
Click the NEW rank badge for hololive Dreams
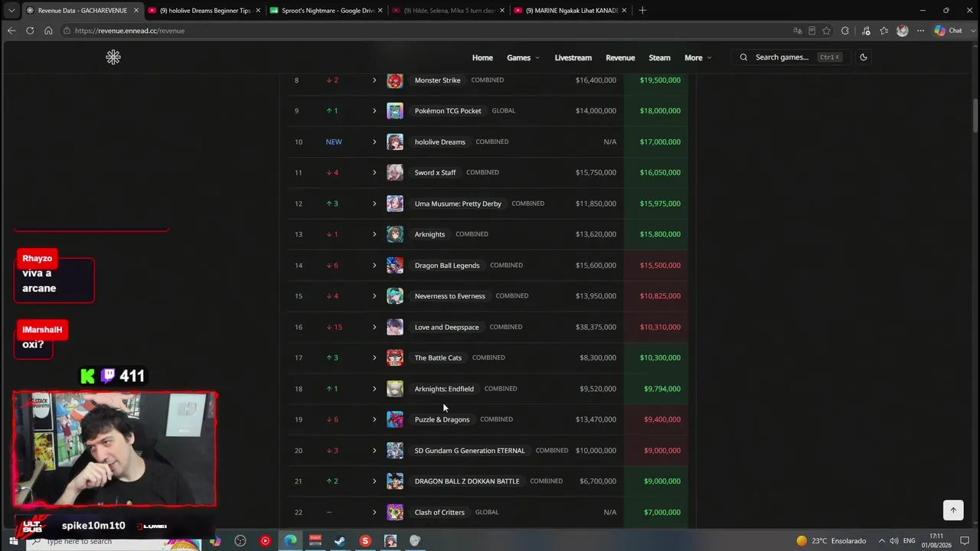pos(334,142)
